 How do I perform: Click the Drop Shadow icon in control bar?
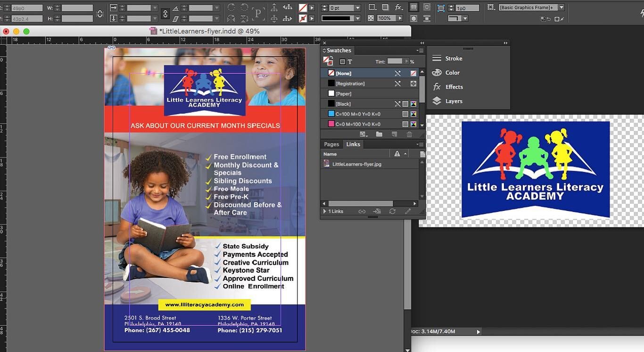385,8
